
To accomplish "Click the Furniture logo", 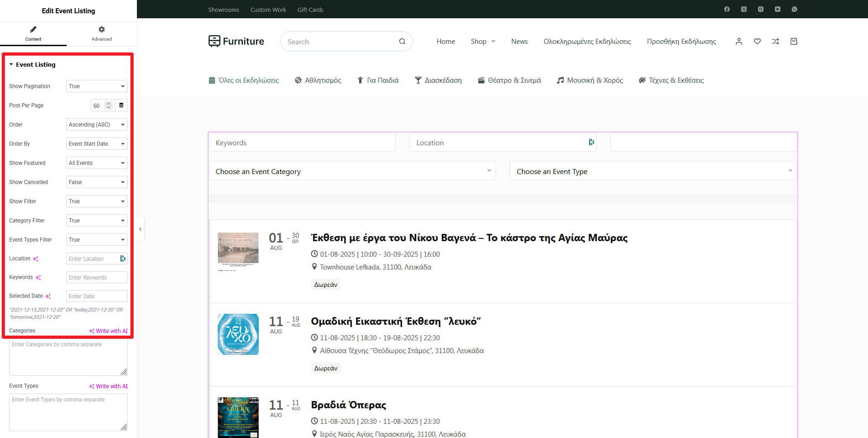I will (236, 41).
